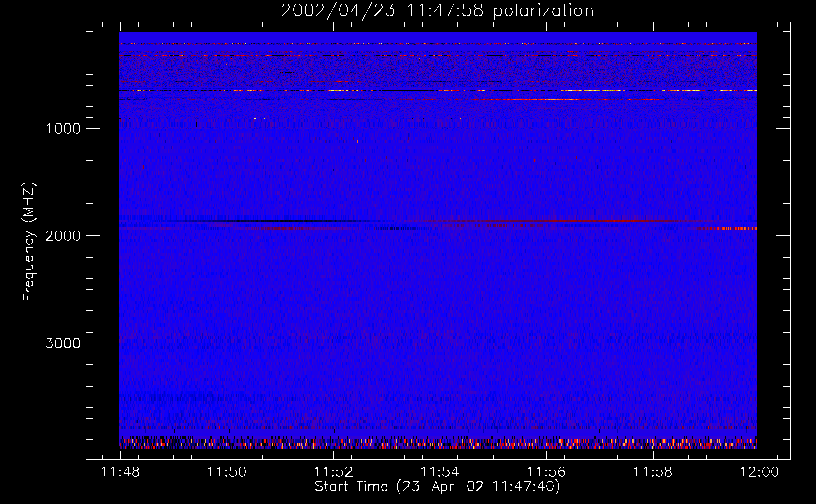The width and height of the screenshot is (816, 504).
Task: Click the 'Start Time (23-Apr-02 11:47:40)' label
Action: tap(437, 487)
